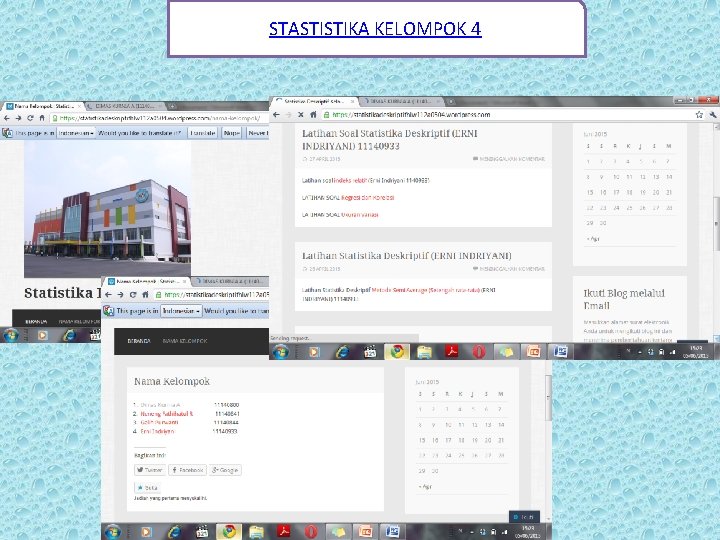Open Ukuran variasi link

click(360, 214)
